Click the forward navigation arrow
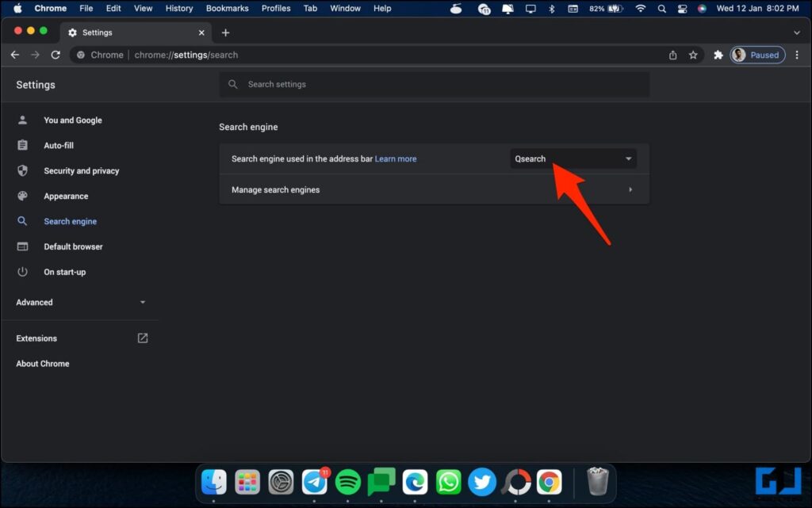 coord(35,55)
